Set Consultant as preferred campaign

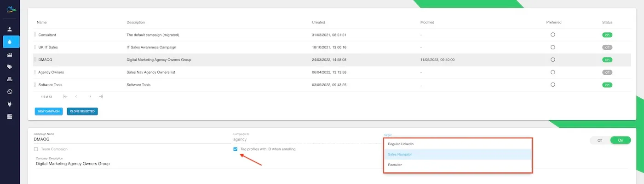pos(552,35)
